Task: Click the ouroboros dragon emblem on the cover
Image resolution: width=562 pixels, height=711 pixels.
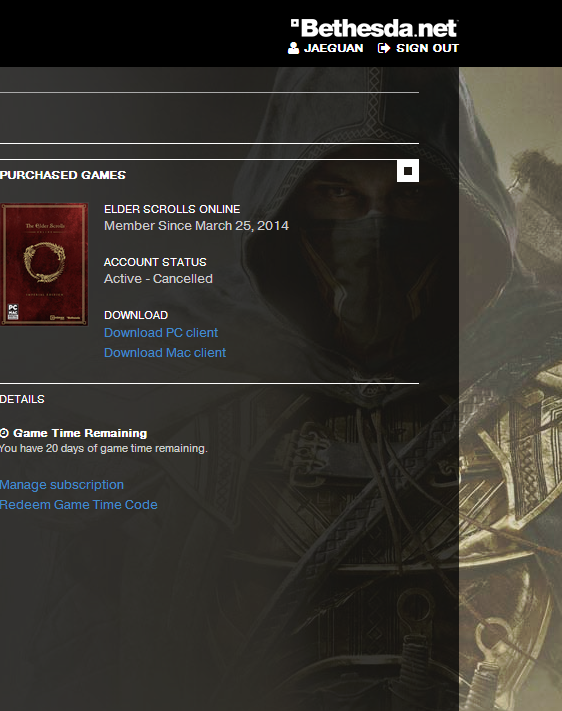Action: (x=44, y=262)
